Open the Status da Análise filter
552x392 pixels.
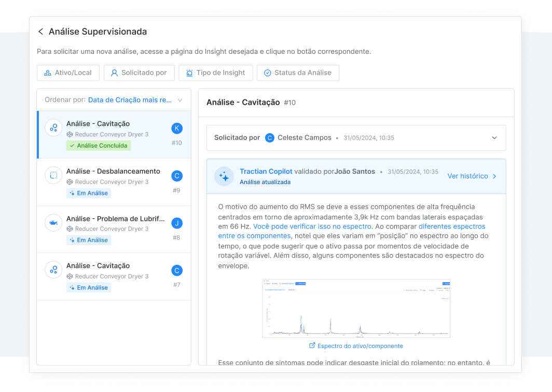[x=297, y=73]
